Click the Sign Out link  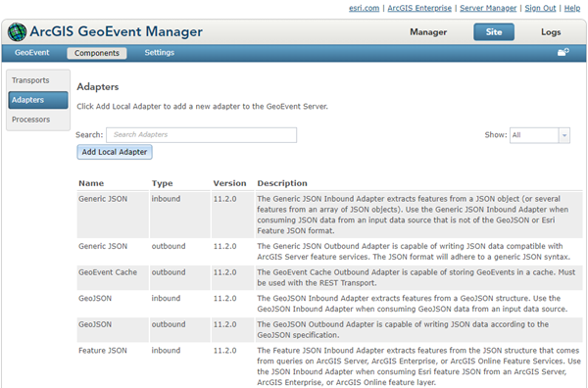coord(540,8)
